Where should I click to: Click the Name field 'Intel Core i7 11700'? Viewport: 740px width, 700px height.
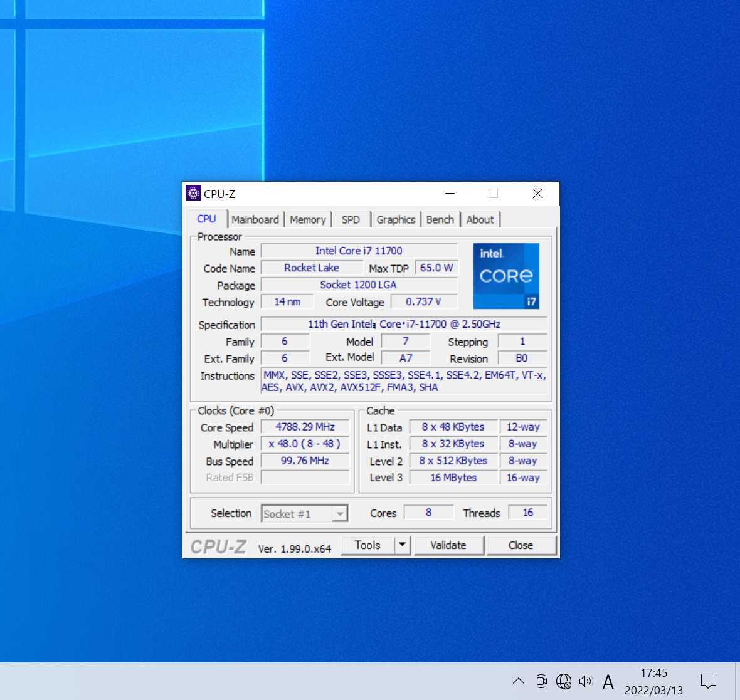coord(359,251)
